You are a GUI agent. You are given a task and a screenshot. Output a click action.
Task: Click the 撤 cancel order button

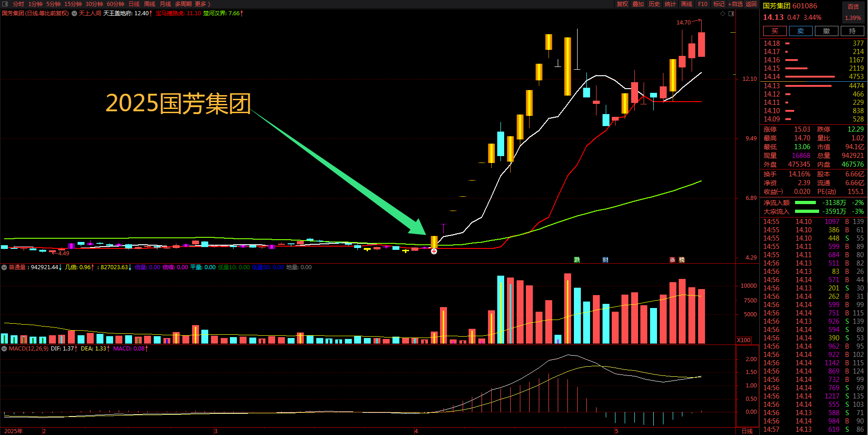(x=826, y=31)
